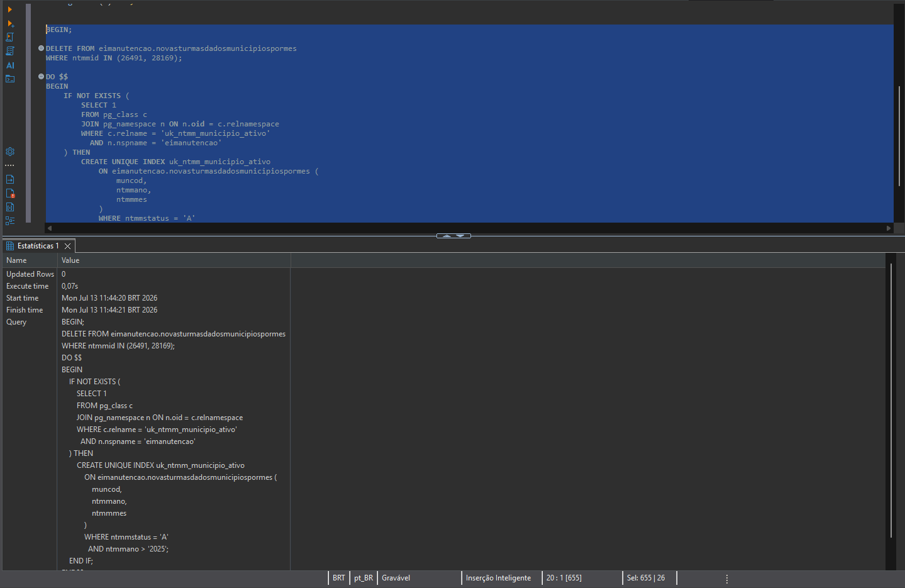Execute SQL statement in new tab icon
The height and width of the screenshot is (588, 905).
point(10,23)
